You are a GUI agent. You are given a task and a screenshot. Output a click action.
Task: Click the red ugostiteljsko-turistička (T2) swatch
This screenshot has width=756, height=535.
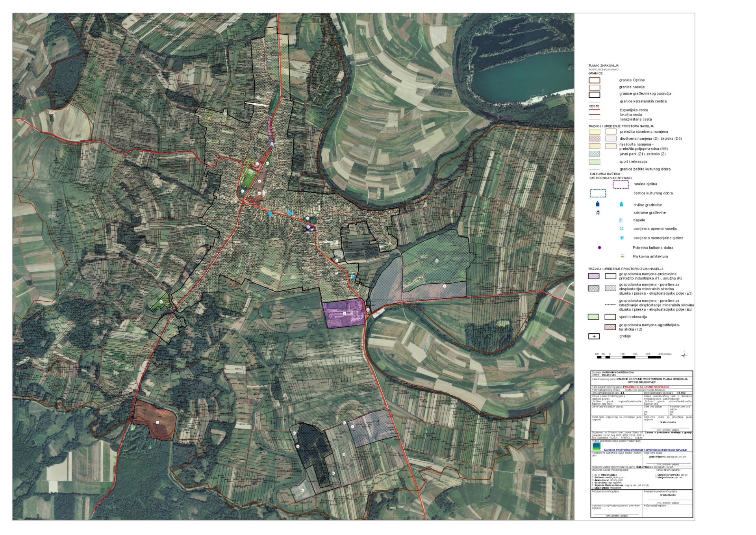(610, 327)
